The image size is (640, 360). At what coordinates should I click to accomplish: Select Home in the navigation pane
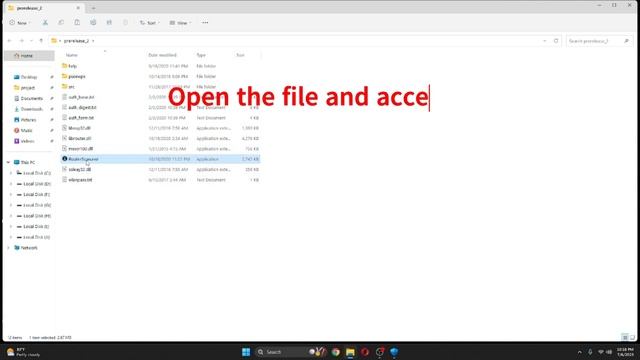29,56
